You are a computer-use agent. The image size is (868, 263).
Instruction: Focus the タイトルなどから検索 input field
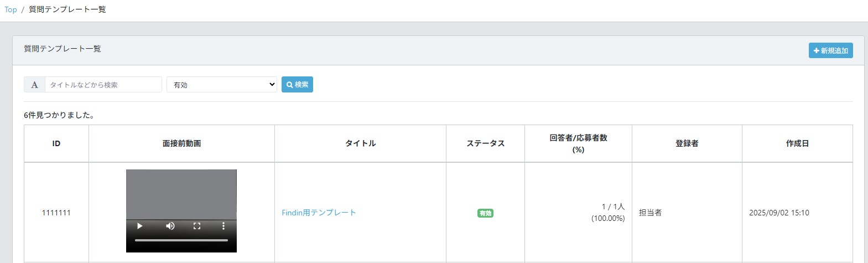(103, 85)
